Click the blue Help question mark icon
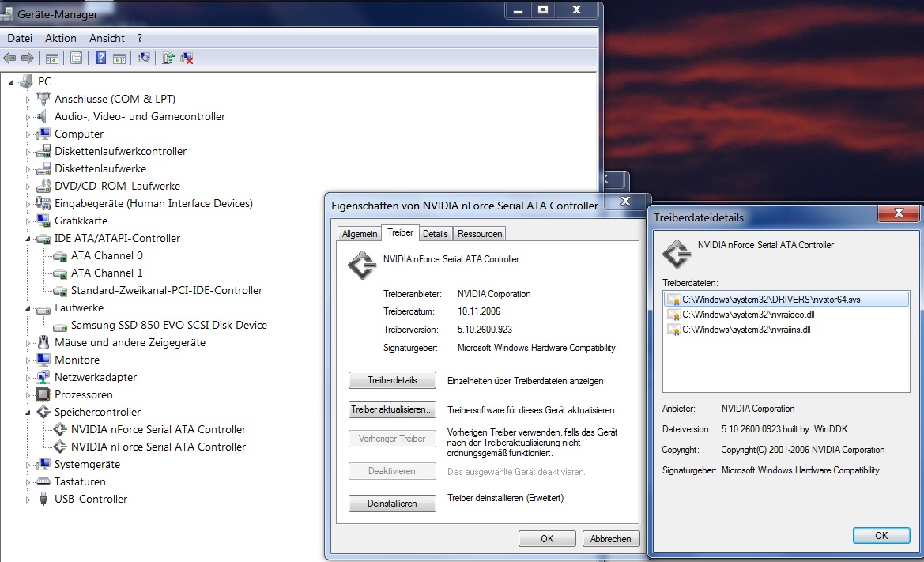Screen dimensions: 924x562 (100, 58)
